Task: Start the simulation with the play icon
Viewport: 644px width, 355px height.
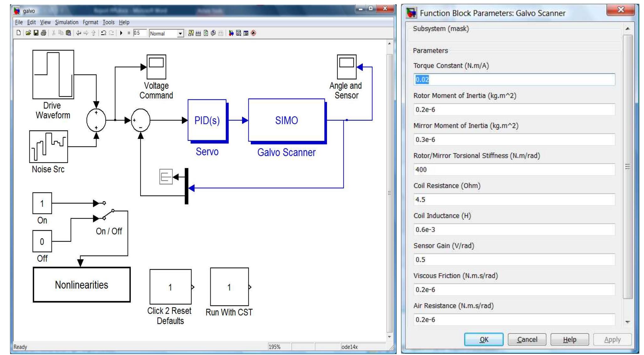Action: pos(121,33)
